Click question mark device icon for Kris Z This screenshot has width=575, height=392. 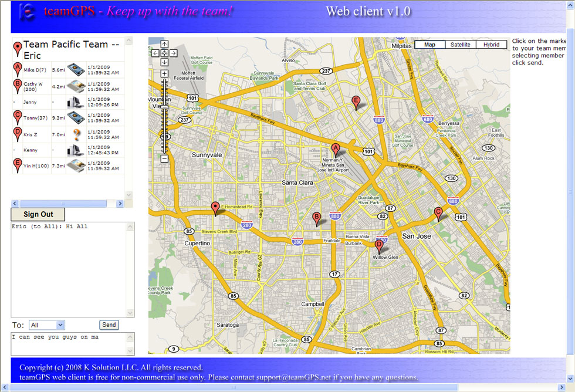(76, 134)
